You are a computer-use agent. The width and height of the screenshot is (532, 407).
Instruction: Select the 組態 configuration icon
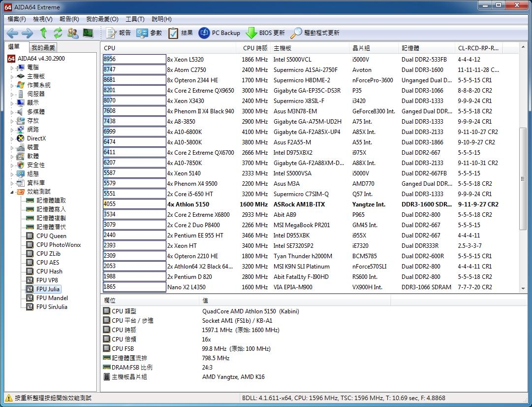[x=20, y=173]
